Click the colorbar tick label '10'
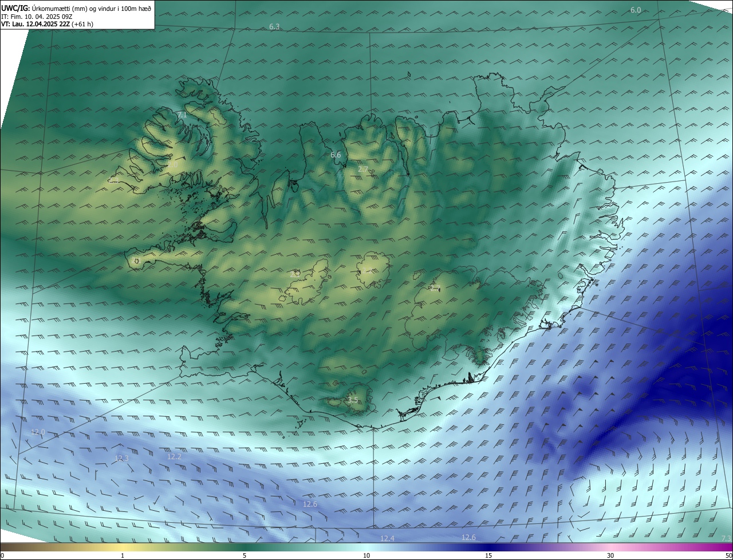 point(366,555)
